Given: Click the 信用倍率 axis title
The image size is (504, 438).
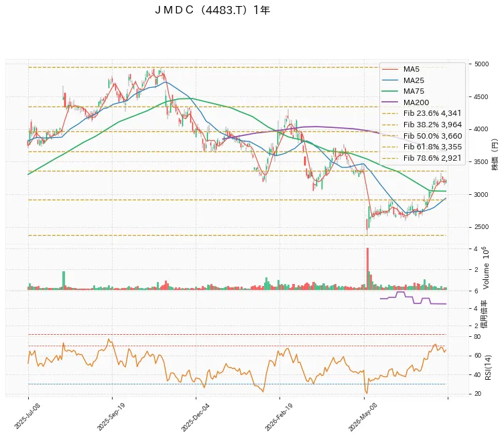Looking at the screenshot, I should (484, 314).
